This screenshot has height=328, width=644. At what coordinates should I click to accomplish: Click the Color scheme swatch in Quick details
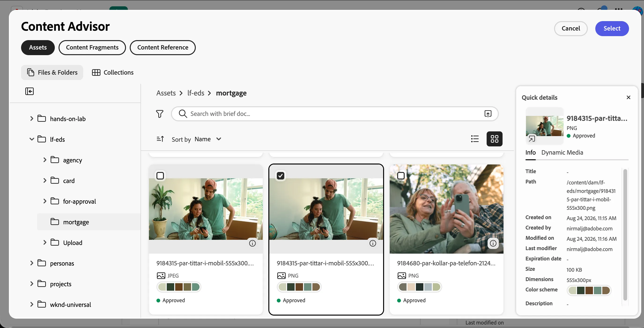click(x=589, y=290)
